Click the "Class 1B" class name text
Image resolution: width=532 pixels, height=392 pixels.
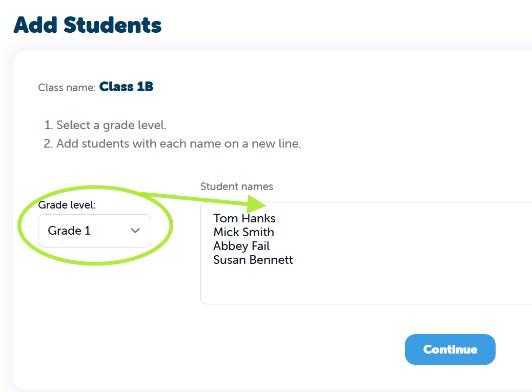coord(126,87)
